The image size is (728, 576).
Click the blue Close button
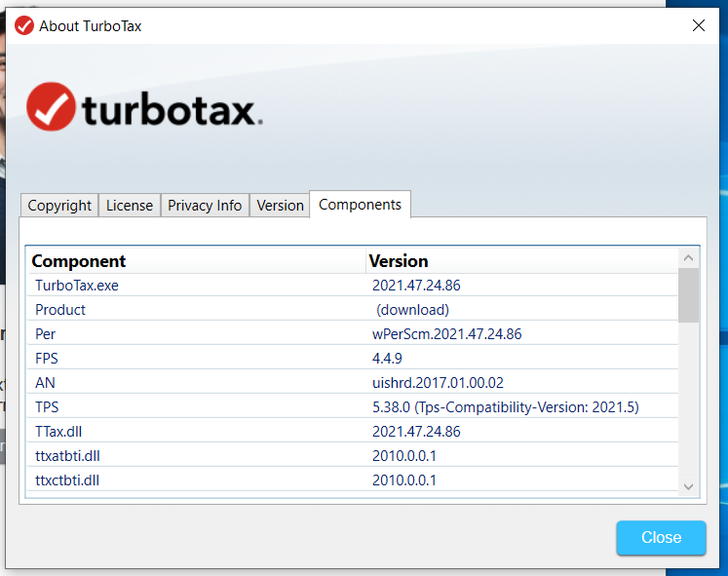tap(661, 537)
